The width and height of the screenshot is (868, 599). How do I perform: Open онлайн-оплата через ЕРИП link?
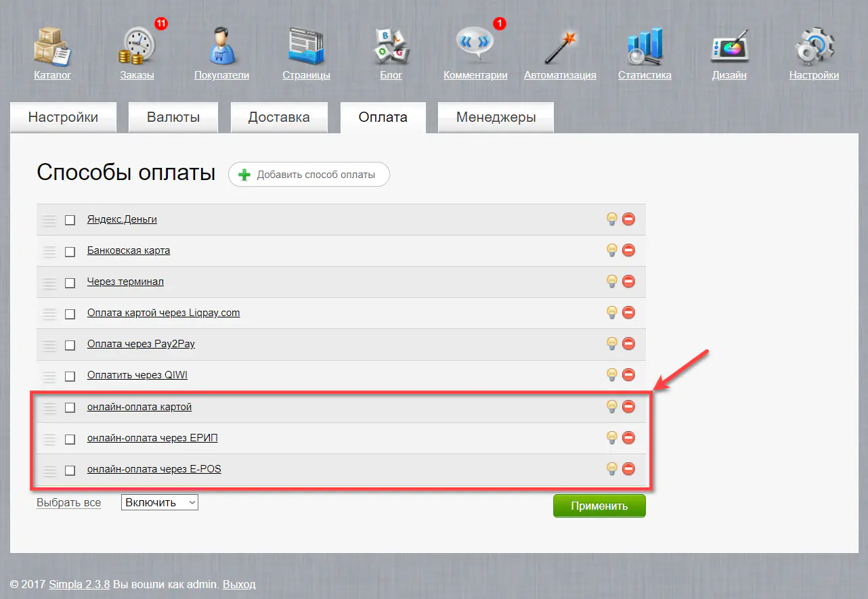click(152, 438)
